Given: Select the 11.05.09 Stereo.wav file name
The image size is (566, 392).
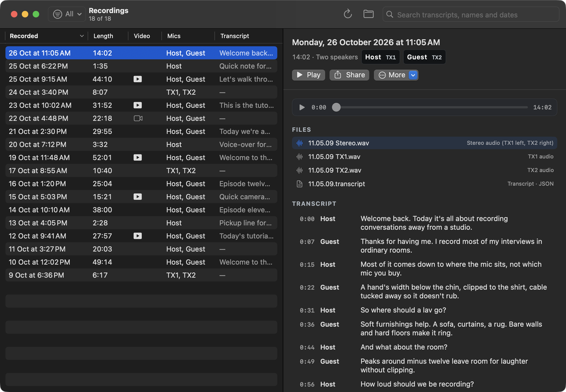Looking at the screenshot, I should [x=338, y=143].
